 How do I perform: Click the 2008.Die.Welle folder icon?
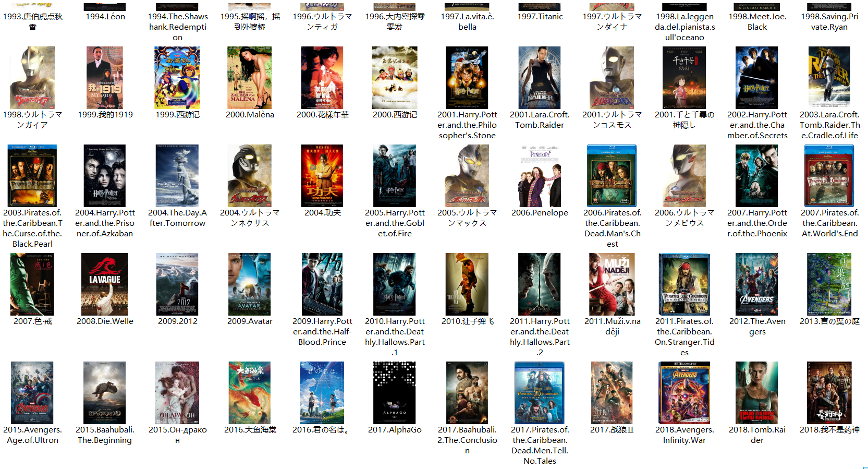click(105, 284)
